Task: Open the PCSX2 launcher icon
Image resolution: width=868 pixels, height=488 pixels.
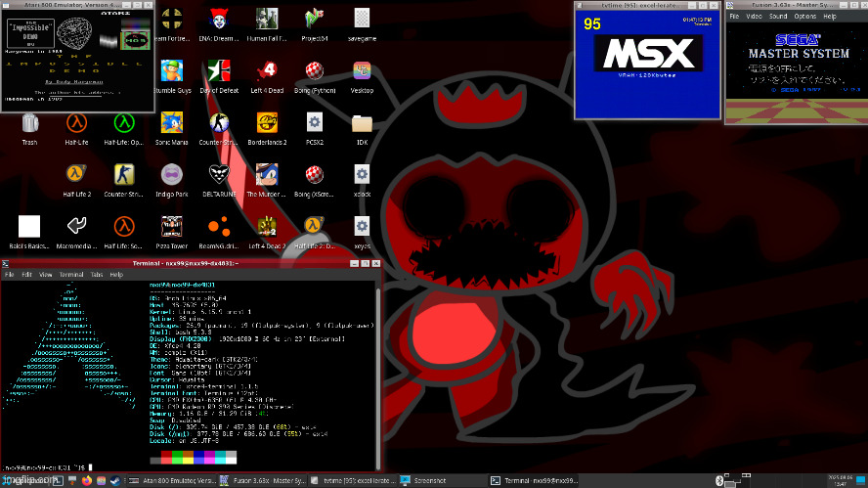Action: tap(315, 123)
